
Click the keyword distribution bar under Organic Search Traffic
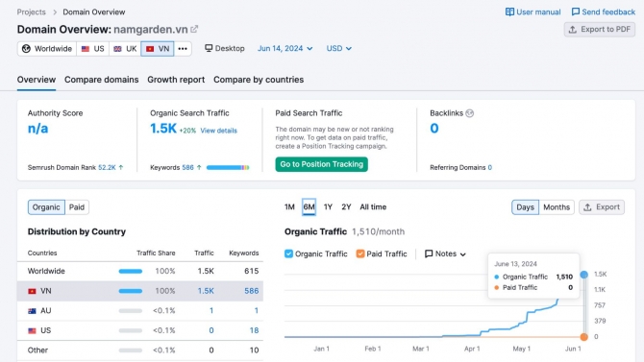tap(228, 167)
